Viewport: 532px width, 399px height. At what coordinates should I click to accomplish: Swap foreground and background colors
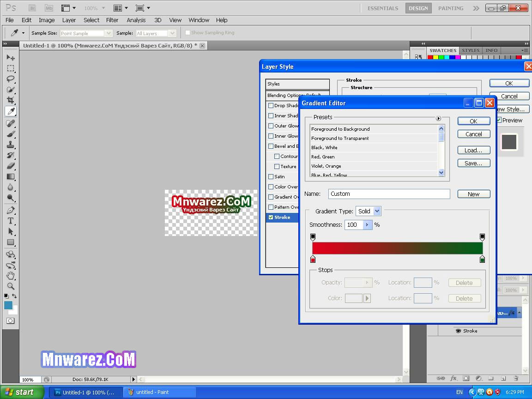point(14,296)
